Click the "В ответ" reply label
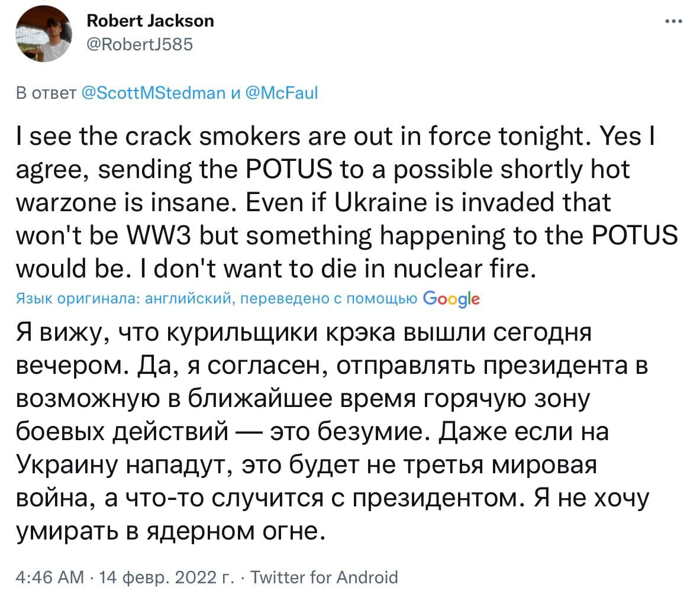 (x=45, y=93)
